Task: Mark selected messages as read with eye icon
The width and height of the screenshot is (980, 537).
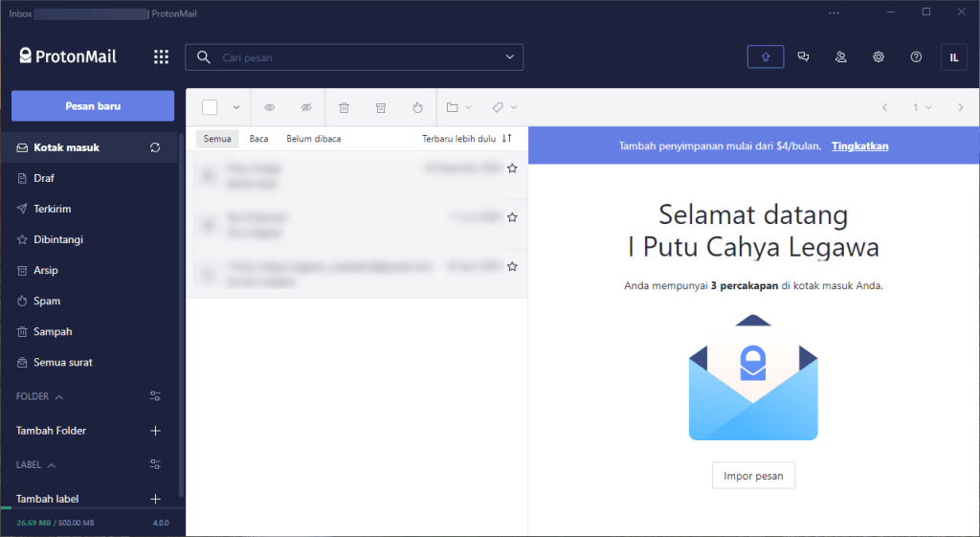Action: click(x=270, y=107)
